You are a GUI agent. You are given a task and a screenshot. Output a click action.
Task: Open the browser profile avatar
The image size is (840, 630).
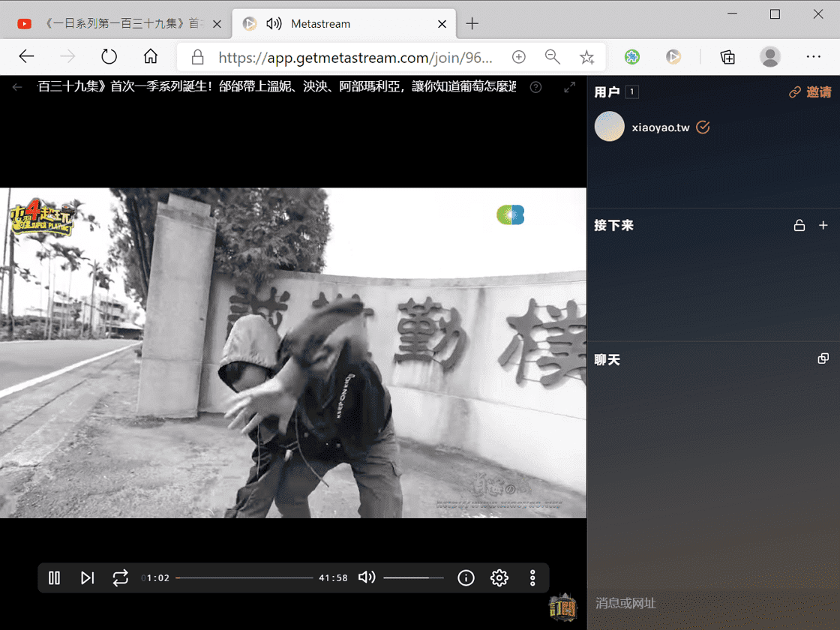(770, 57)
